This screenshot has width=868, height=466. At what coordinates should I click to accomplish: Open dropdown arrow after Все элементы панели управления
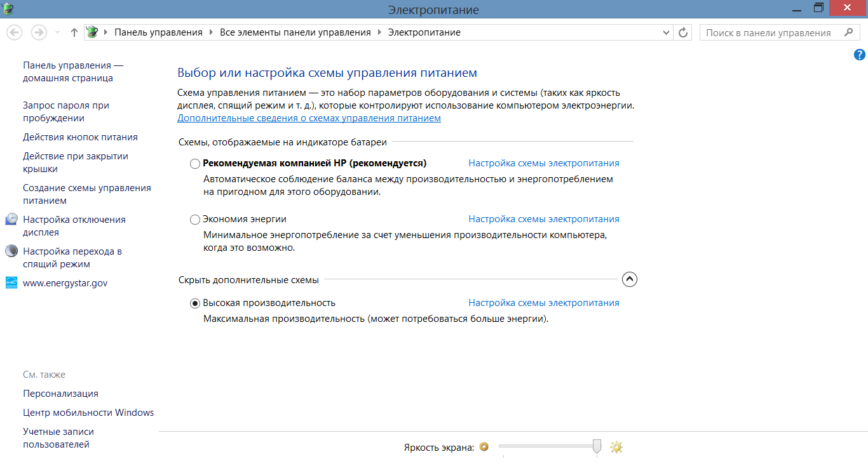[x=379, y=32]
